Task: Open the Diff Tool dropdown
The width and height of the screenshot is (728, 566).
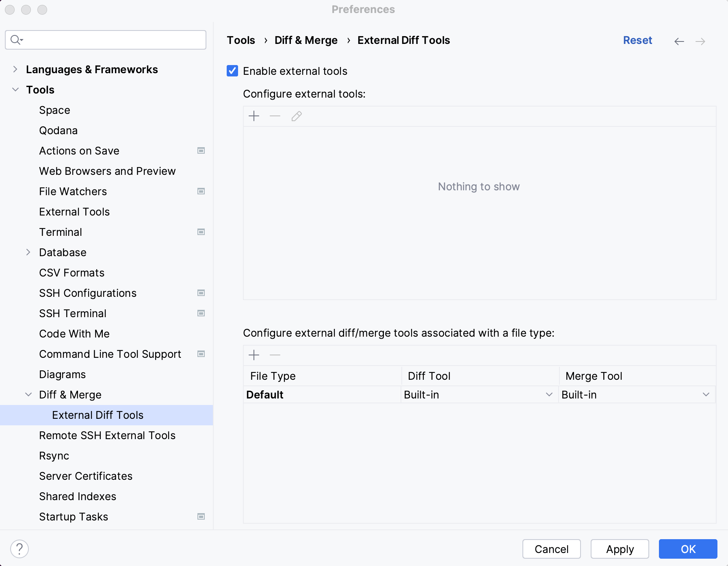Action: tap(549, 394)
